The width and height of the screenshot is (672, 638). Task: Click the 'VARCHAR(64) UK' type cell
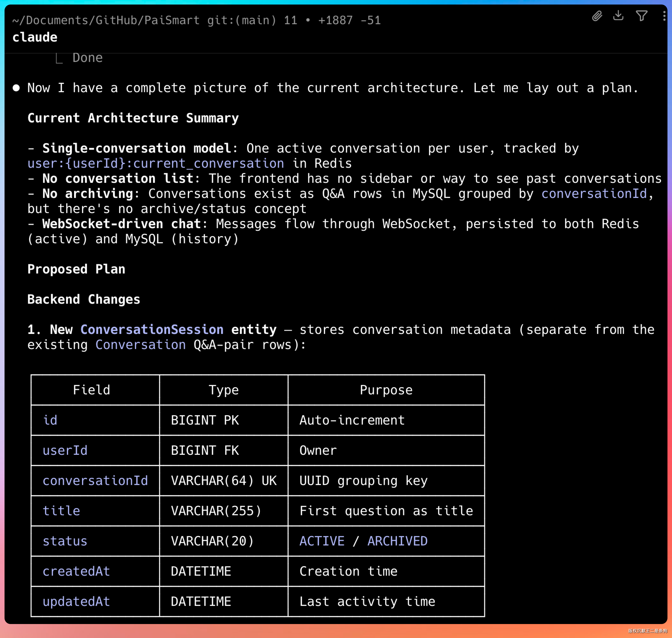click(224, 480)
